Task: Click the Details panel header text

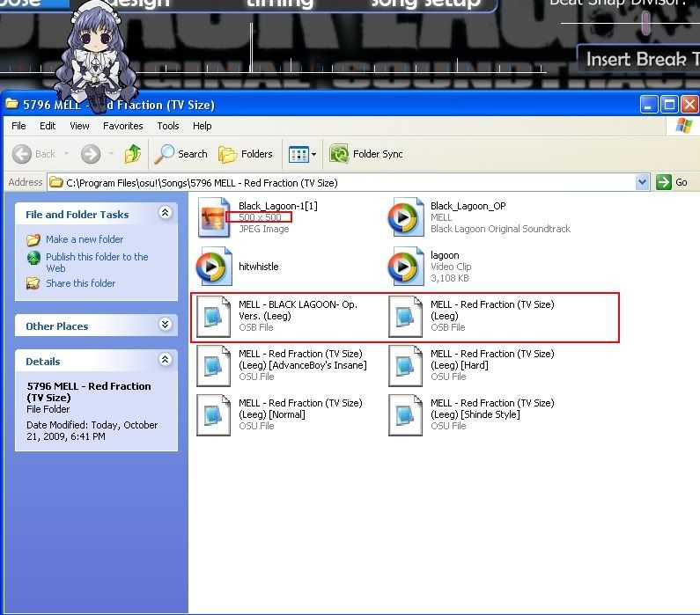Action: (43, 362)
